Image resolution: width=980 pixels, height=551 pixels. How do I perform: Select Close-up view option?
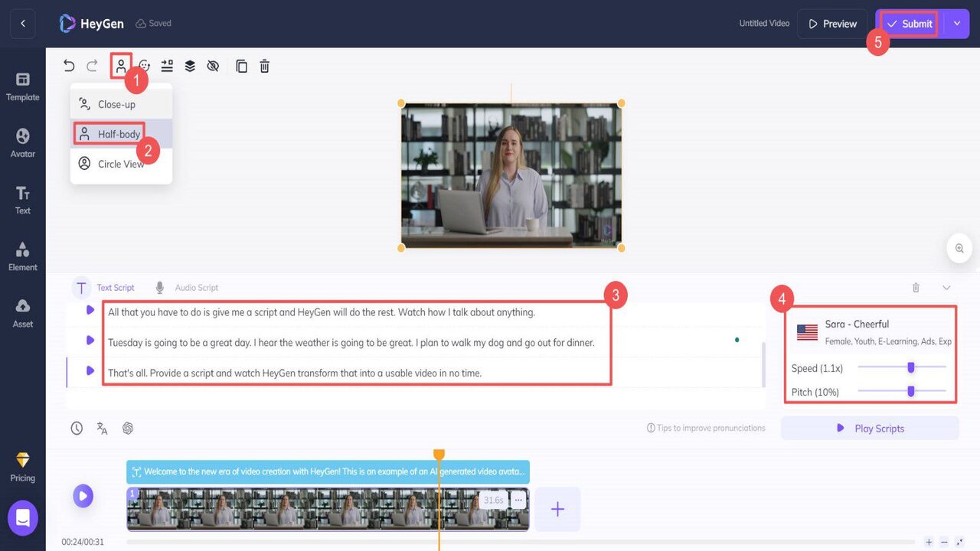point(121,104)
